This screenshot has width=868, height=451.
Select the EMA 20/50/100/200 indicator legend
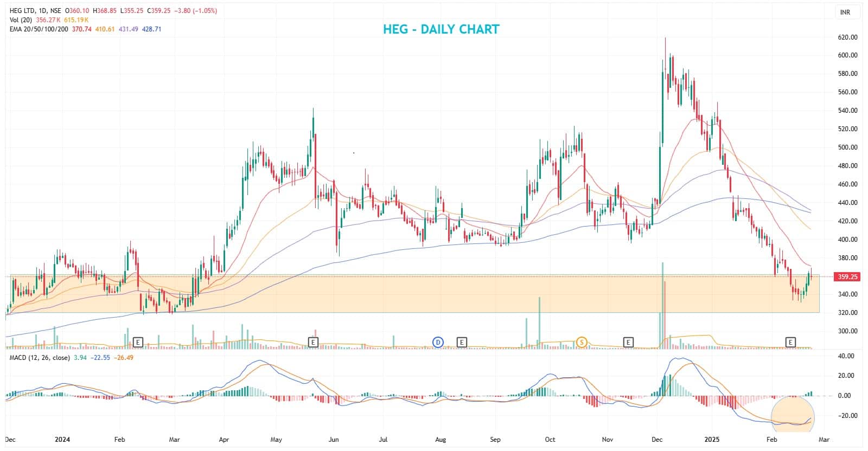pyautogui.click(x=39, y=29)
